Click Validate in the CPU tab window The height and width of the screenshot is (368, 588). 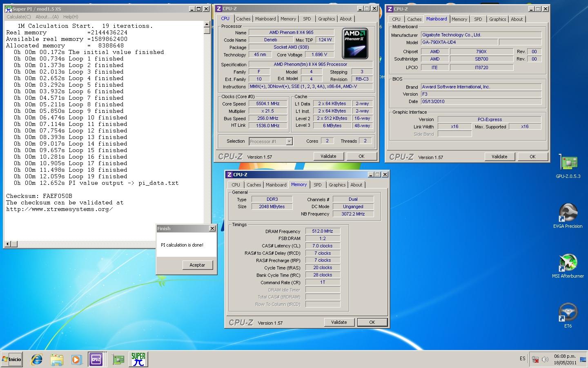click(328, 156)
